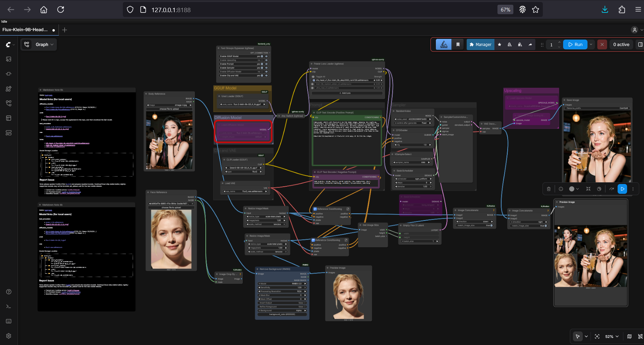
Task: Collapse selected node using shrink icon
Action: tap(588, 189)
